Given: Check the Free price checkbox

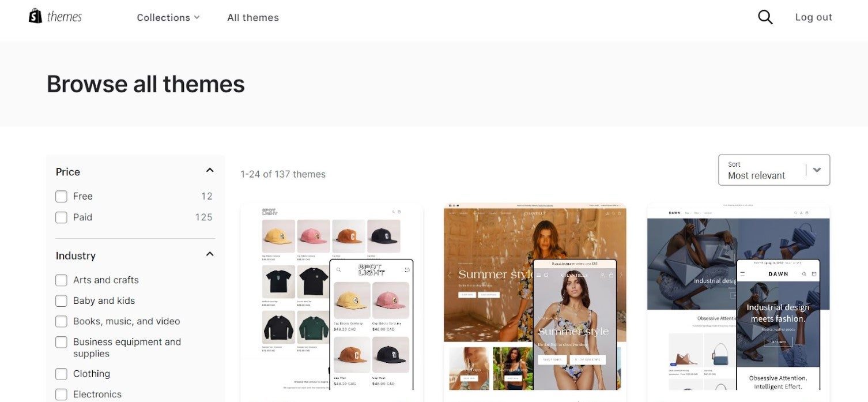Looking at the screenshot, I should (x=61, y=197).
